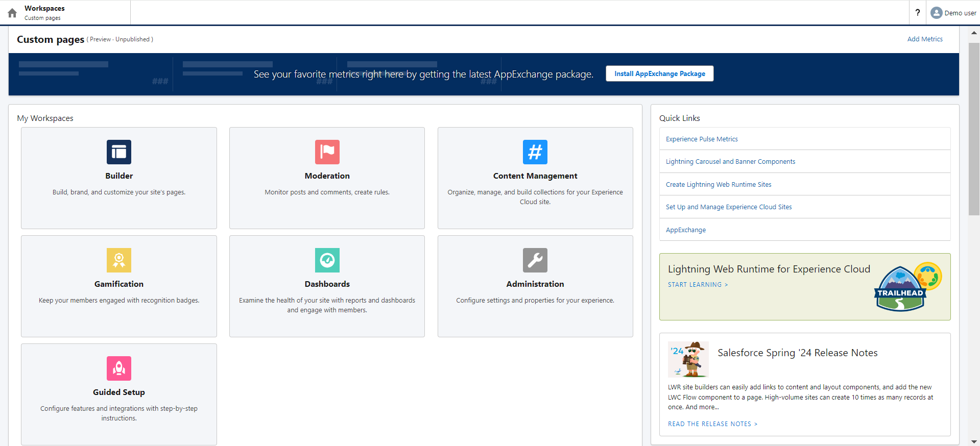Open Experience Pulse Metrics quick link
The height and width of the screenshot is (446, 980).
[x=701, y=139]
